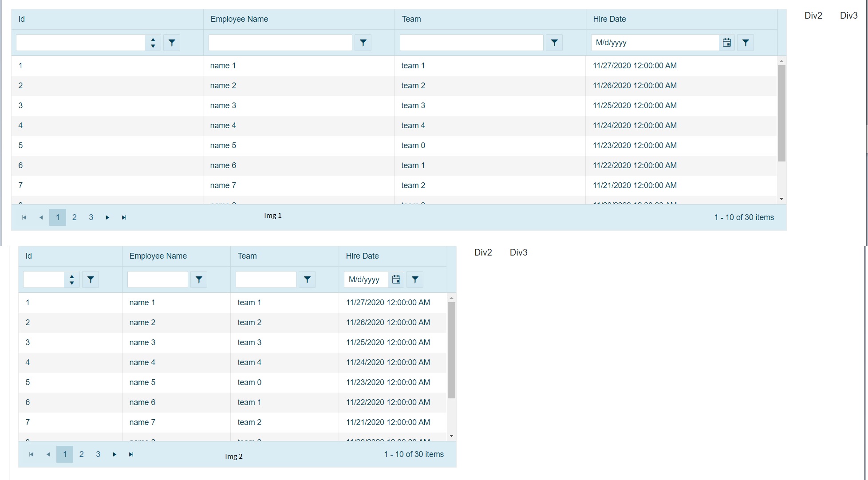Click Hire Date filter icon in top grid
868x480 pixels.
pos(746,43)
